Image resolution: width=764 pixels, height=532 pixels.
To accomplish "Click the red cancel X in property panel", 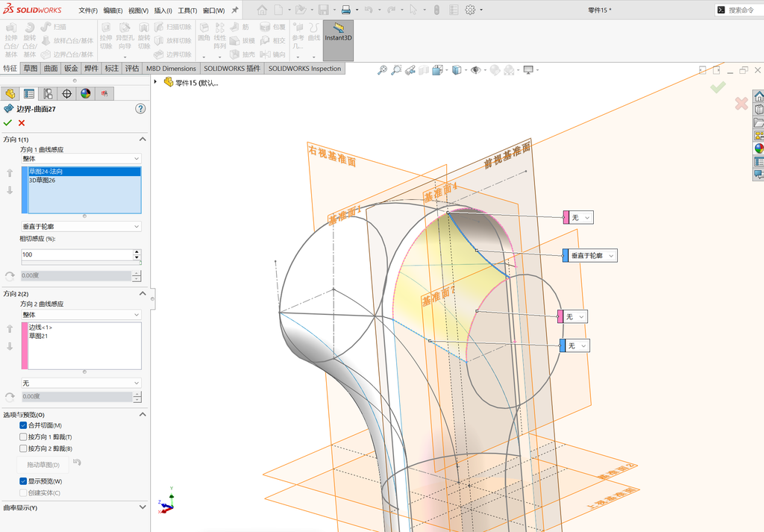I will tap(22, 123).
